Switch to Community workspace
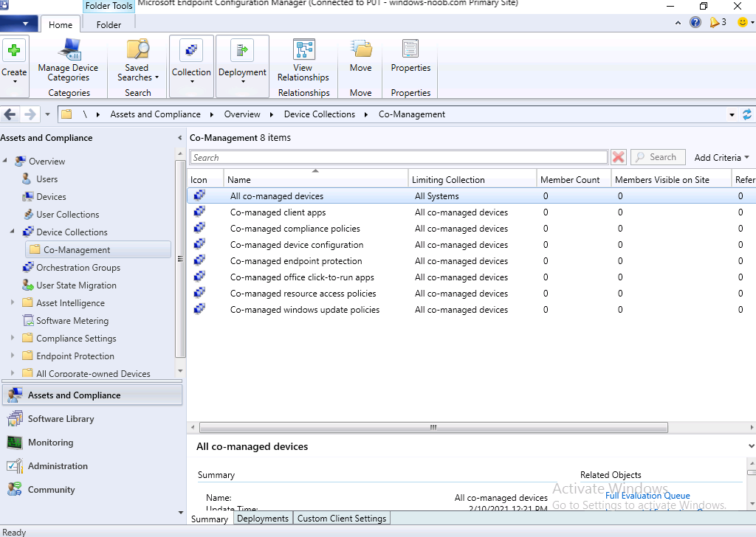The image size is (756, 537). point(51,490)
